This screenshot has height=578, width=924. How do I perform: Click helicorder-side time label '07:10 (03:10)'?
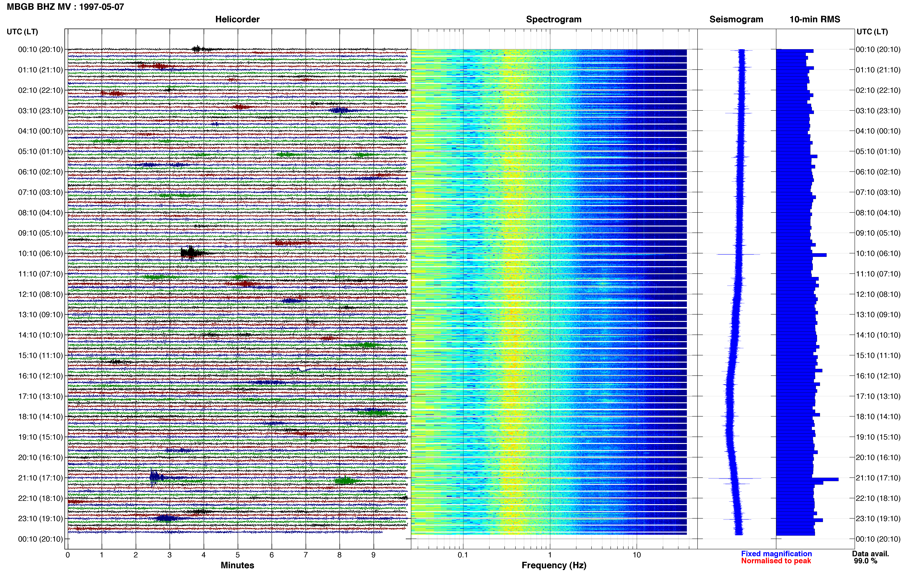click(40, 192)
